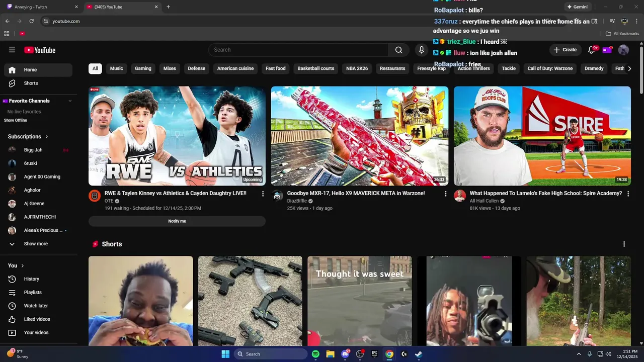Select the Music filter chip
The image size is (644, 362).
pyautogui.click(x=117, y=68)
